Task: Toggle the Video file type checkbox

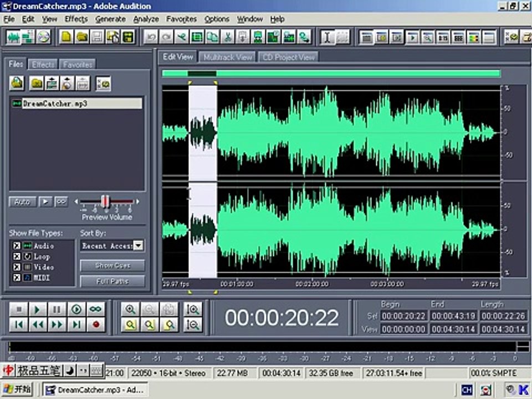Action: click(17, 267)
